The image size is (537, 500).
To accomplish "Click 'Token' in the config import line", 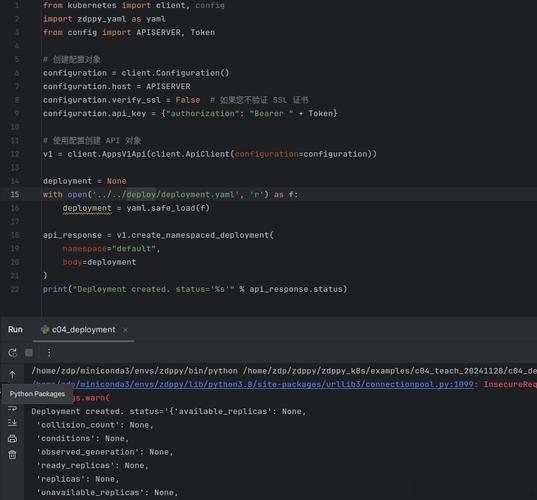I will [203, 33].
